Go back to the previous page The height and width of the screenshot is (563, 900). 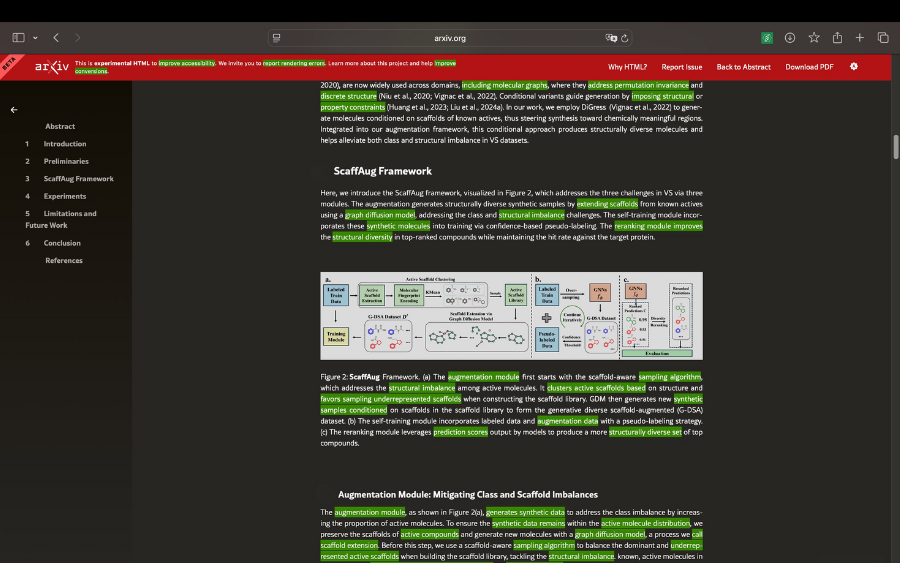click(56, 38)
